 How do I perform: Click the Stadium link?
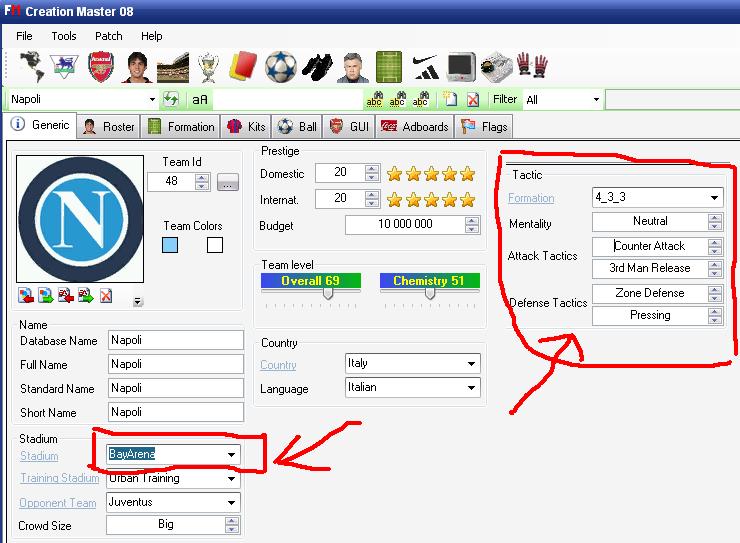(x=39, y=456)
